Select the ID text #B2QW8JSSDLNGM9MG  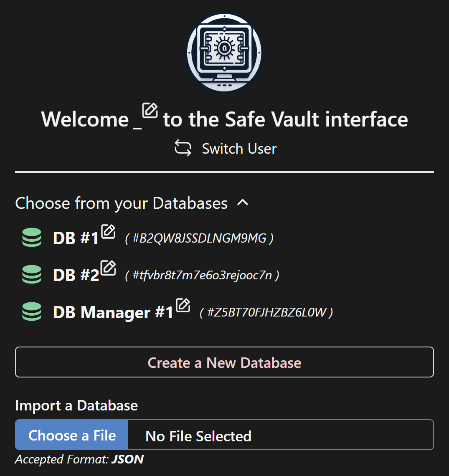(200, 238)
